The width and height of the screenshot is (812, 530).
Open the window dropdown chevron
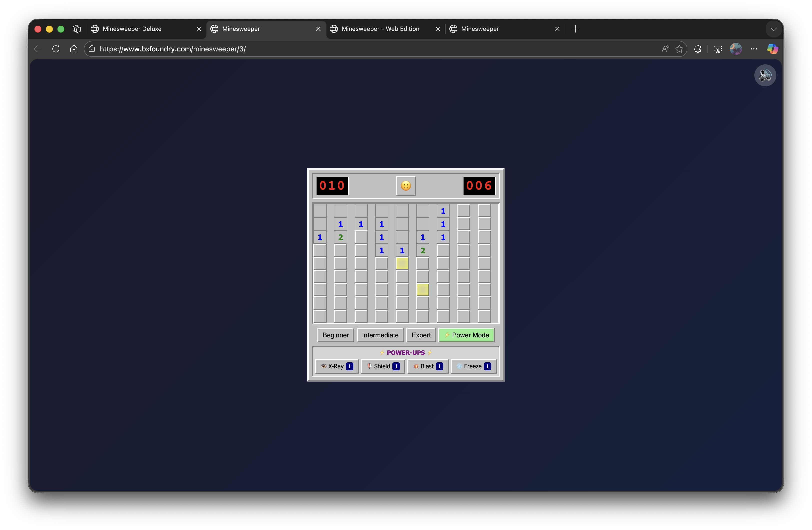click(774, 29)
